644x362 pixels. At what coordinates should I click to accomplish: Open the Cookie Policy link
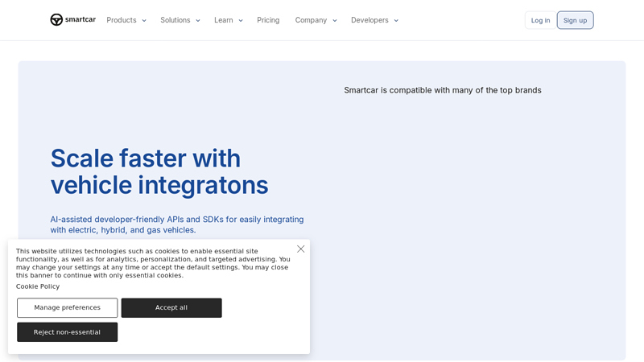(x=38, y=286)
